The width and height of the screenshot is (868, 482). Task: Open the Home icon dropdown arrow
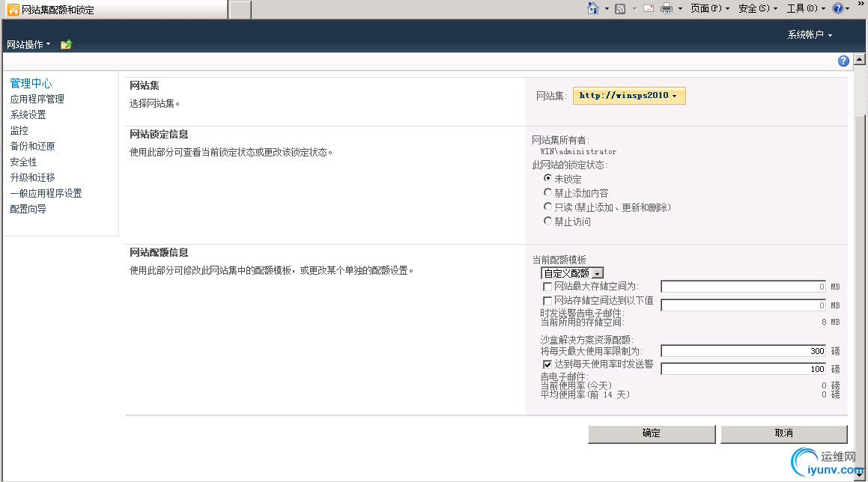[607, 8]
